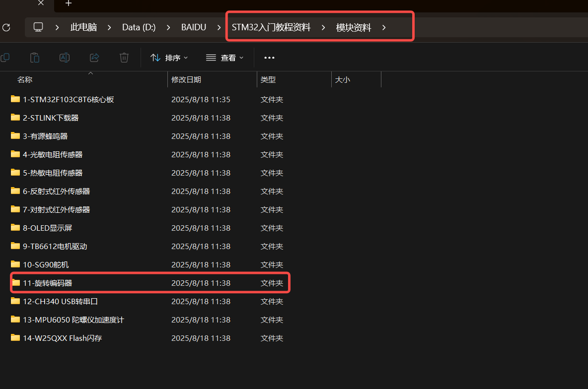Select folder 13-MPU6050 陀螺仪加速度计

pos(73,320)
